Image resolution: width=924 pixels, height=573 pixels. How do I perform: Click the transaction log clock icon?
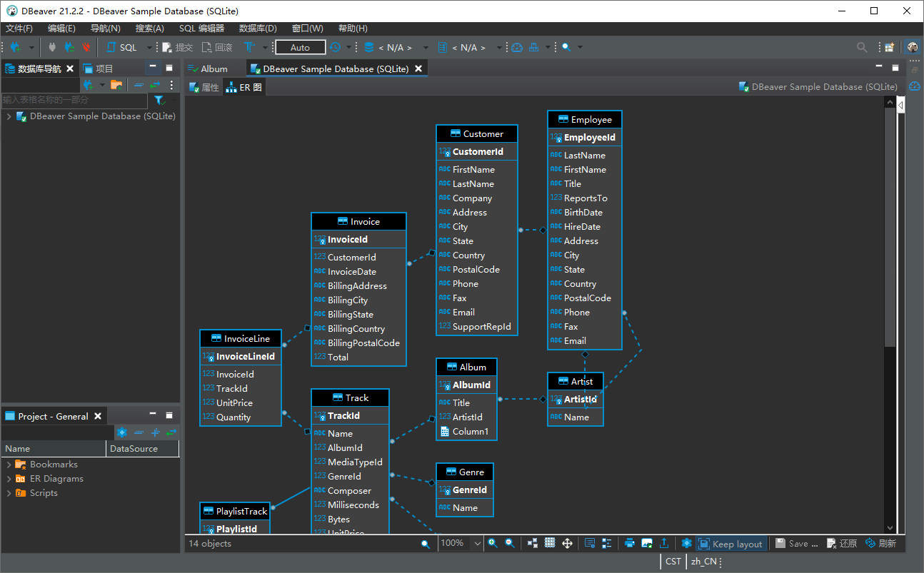coord(336,47)
